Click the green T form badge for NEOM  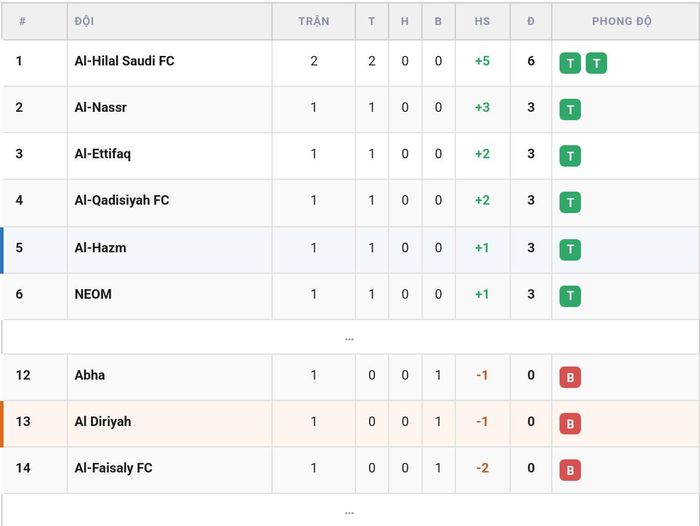coord(570,296)
